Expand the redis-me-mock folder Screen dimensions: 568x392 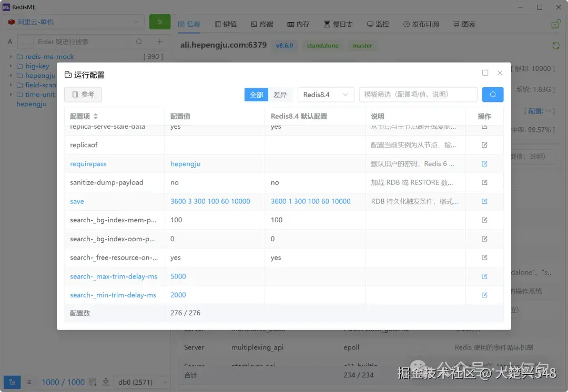[11, 56]
